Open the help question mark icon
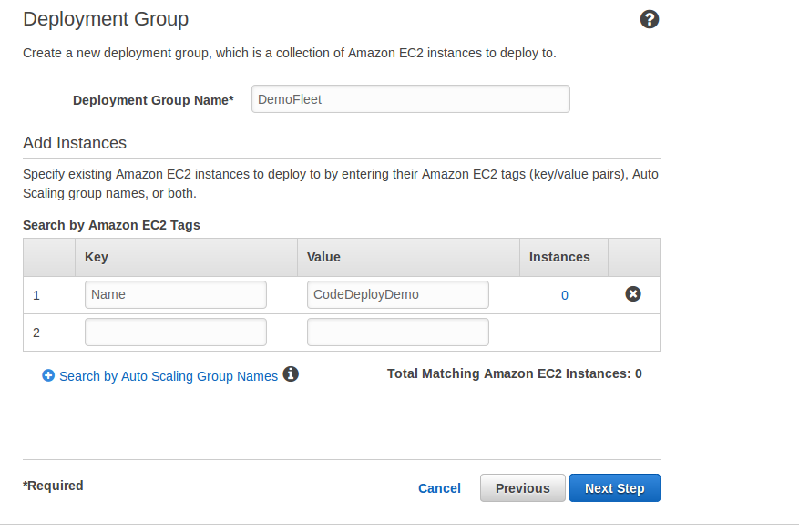Image resolution: width=799 pixels, height=532 pixels. coord(650,19)
